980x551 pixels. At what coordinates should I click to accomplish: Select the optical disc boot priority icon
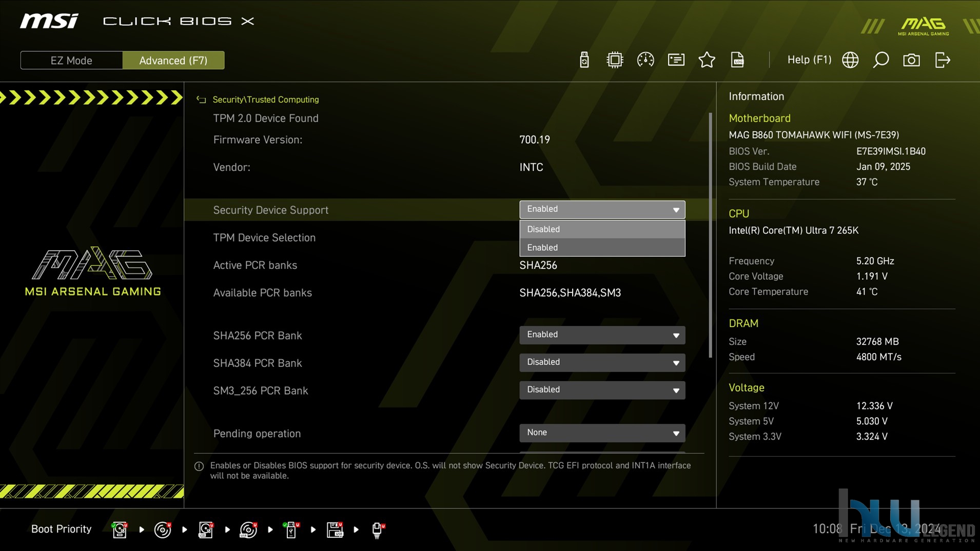(163, 529)
